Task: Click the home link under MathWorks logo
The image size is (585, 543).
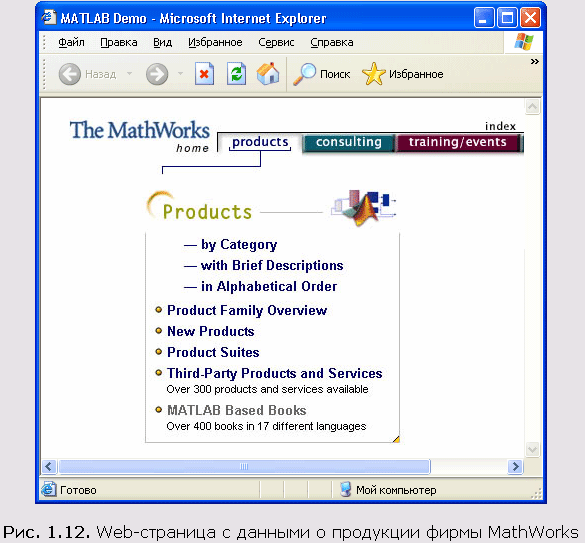Action: 193,149
